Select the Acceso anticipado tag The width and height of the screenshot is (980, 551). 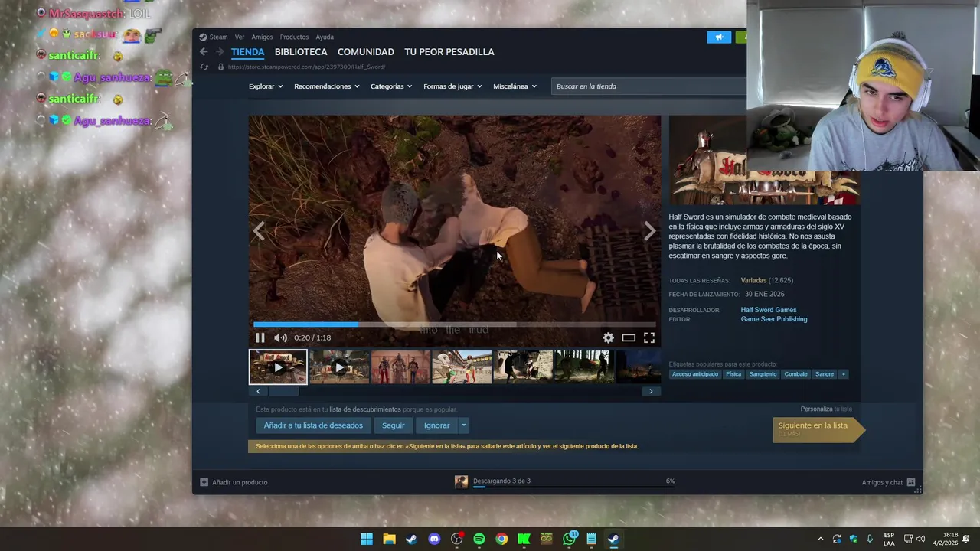tap(695, 374)
